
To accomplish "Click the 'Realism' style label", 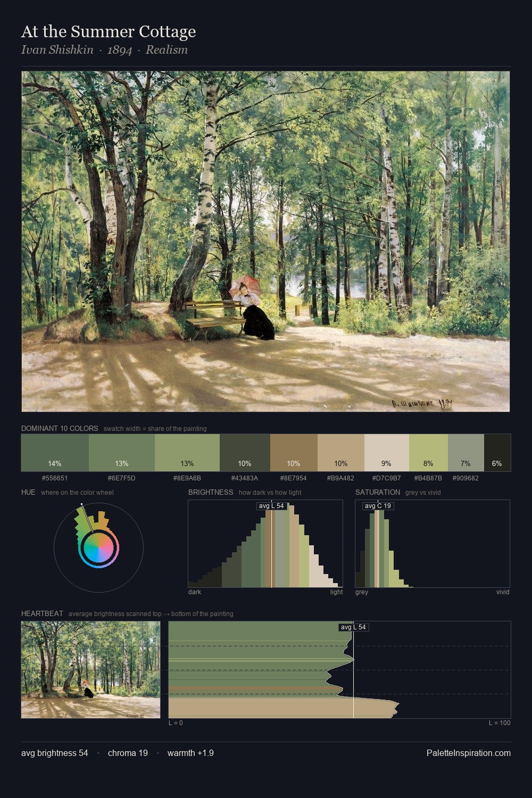I will [x=167, y=50].
